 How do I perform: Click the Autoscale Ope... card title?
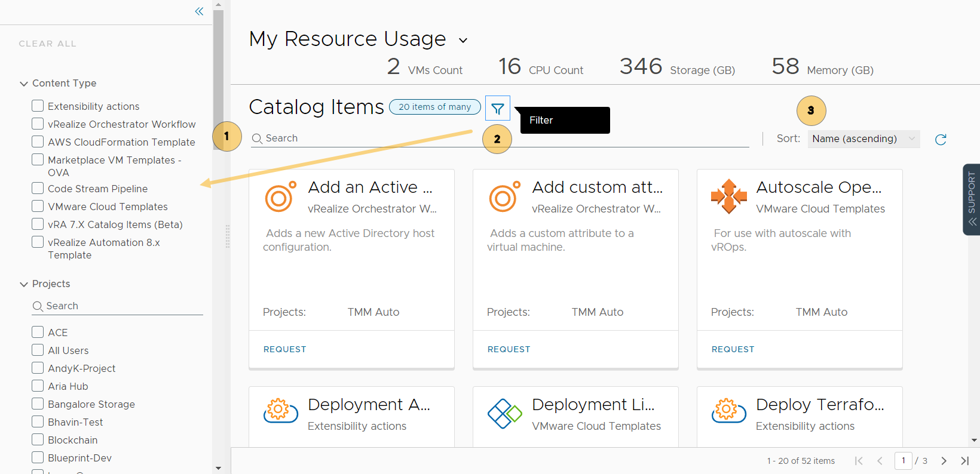[x=819, y=187]
